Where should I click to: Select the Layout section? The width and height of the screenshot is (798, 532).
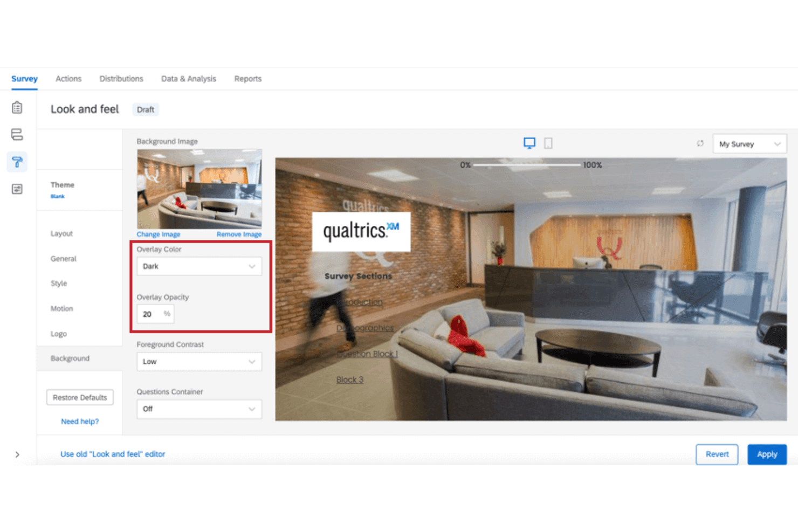pyautogui.click(x=61, y=233)
